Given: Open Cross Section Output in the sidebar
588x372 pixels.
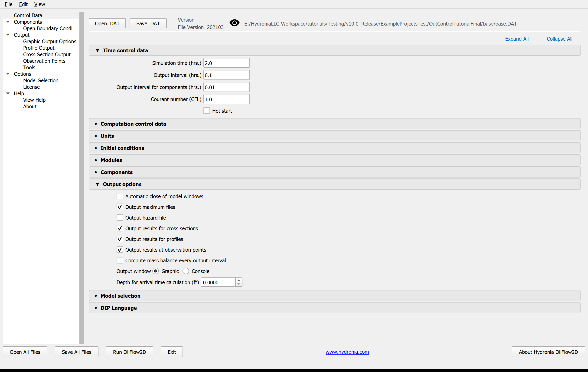Looking at the screenshot, I should point(47,54).
